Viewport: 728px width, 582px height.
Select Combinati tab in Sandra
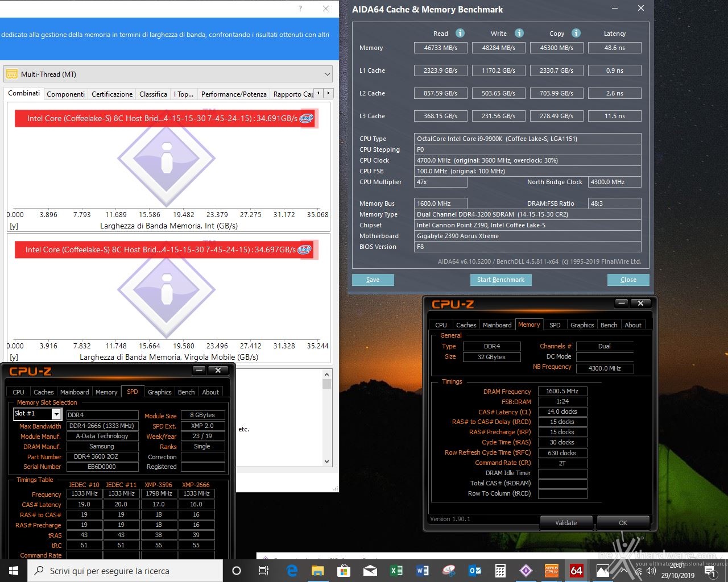click(x=24, y=93)
